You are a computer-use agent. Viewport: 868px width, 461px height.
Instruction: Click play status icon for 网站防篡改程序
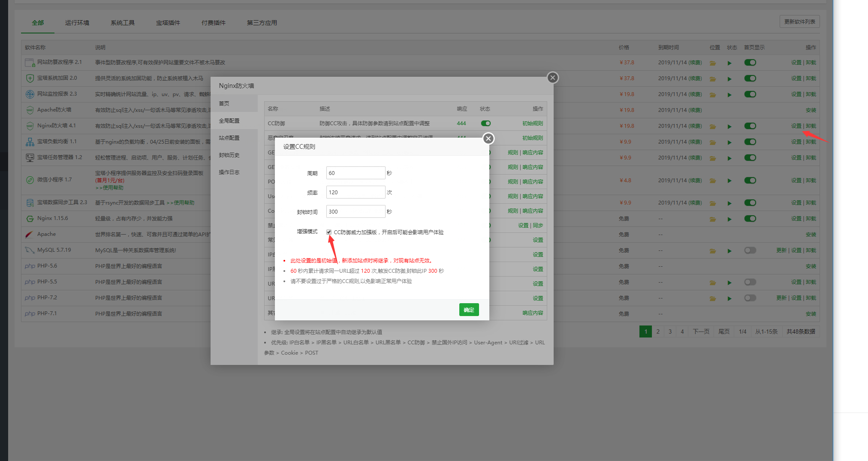click(729, 63)
